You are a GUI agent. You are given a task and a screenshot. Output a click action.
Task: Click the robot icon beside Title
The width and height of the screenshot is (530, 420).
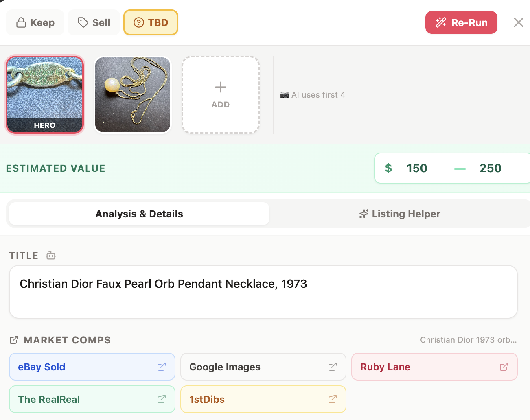pos(51,256)
